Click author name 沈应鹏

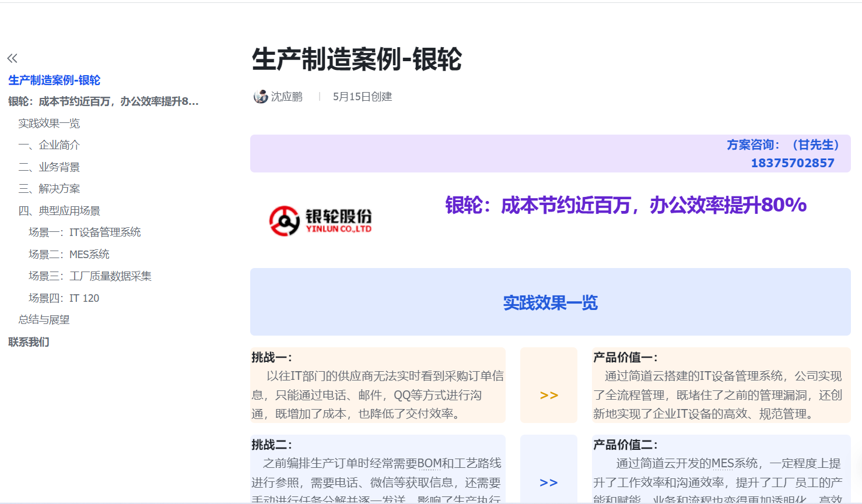pos(286,97)
